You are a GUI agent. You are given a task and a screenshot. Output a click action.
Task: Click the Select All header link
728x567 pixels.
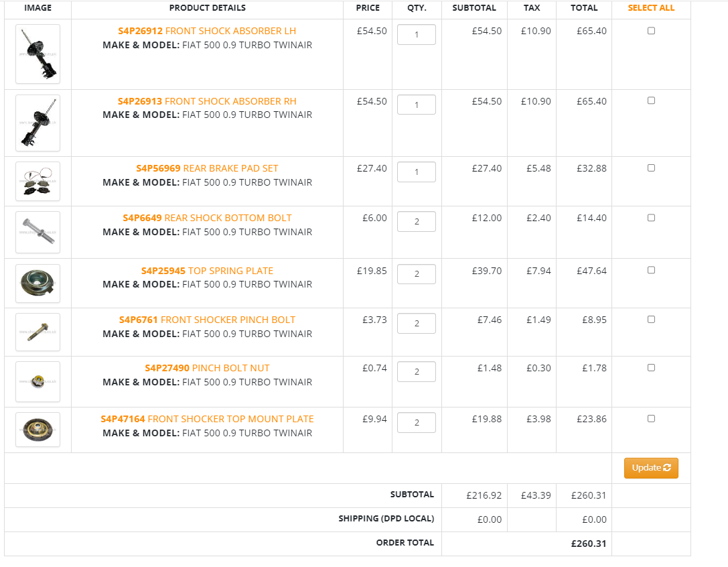tap(651, 8)
